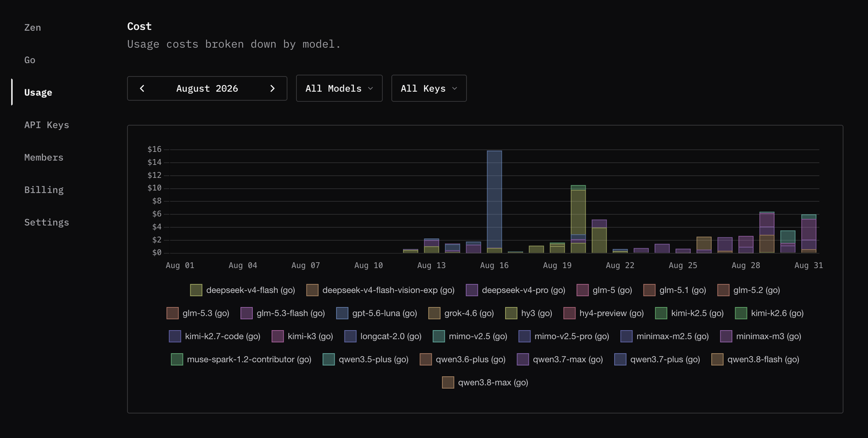Toggle minimax-m2.5 (go) legend entry
The width and height of the screenshot is (868, 438).
(665, 336)
